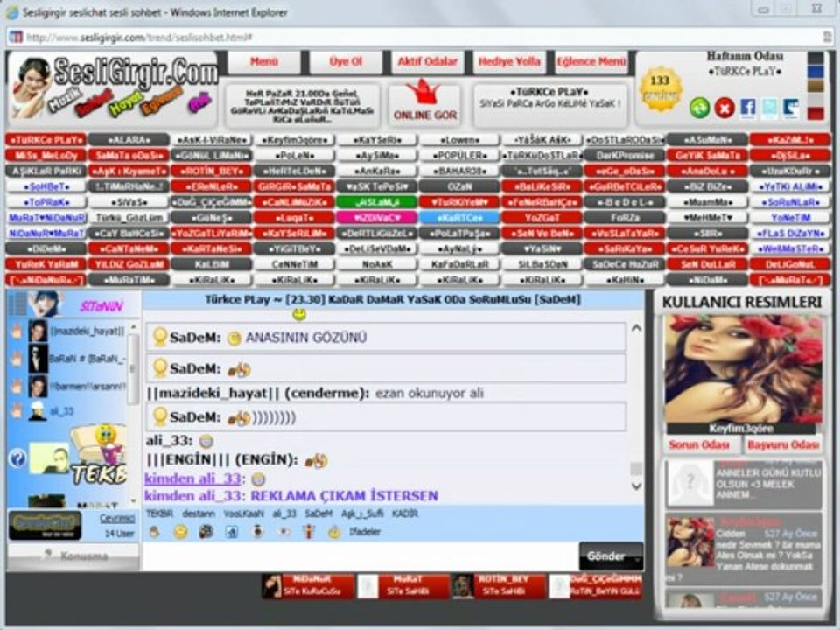Click the dark blue bird social icon
Screen dimensions: 840x630
(791, 108)
